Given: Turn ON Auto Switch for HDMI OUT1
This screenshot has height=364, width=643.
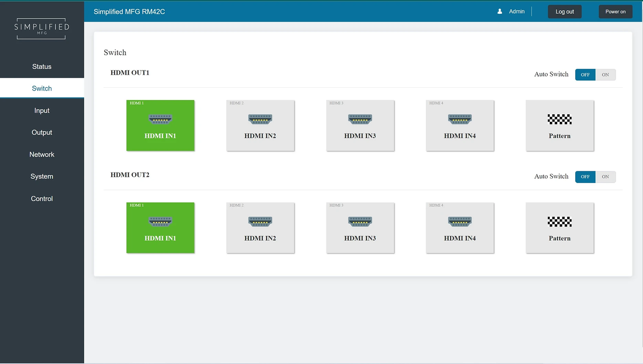Looking at the screenshot, I should [605, 75].
